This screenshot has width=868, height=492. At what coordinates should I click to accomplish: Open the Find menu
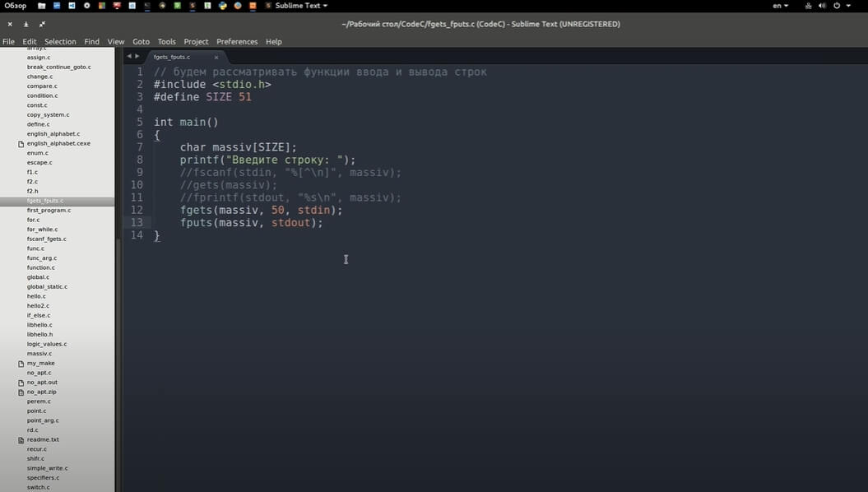(92, 41)
